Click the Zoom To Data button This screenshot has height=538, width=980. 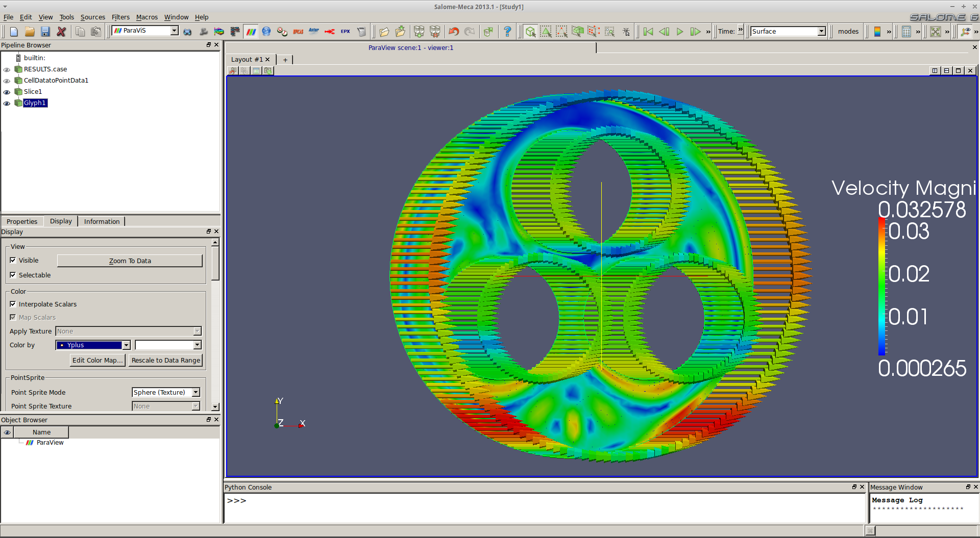(130, 261)
